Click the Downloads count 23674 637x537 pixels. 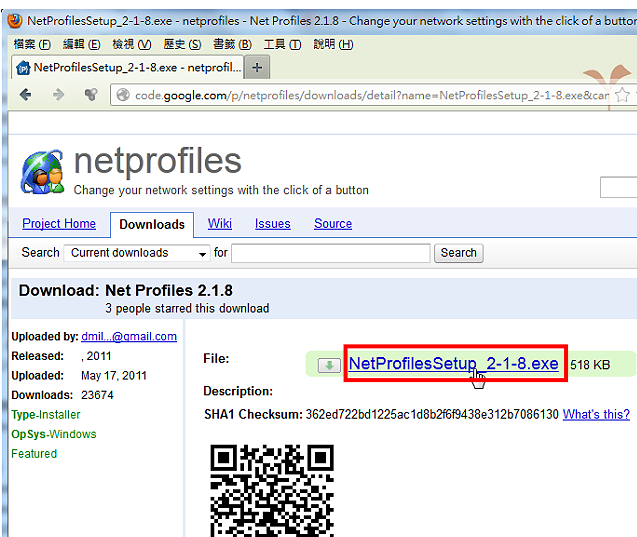97,395
